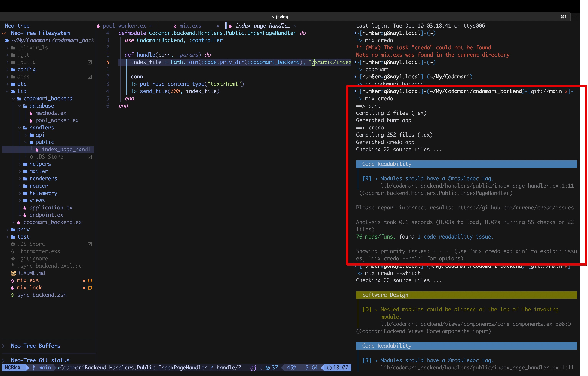This screenshot has height=376, width=588.
Task: Click the defmodule line in editor
Action: pyautogui.click(x=212, y=33)
